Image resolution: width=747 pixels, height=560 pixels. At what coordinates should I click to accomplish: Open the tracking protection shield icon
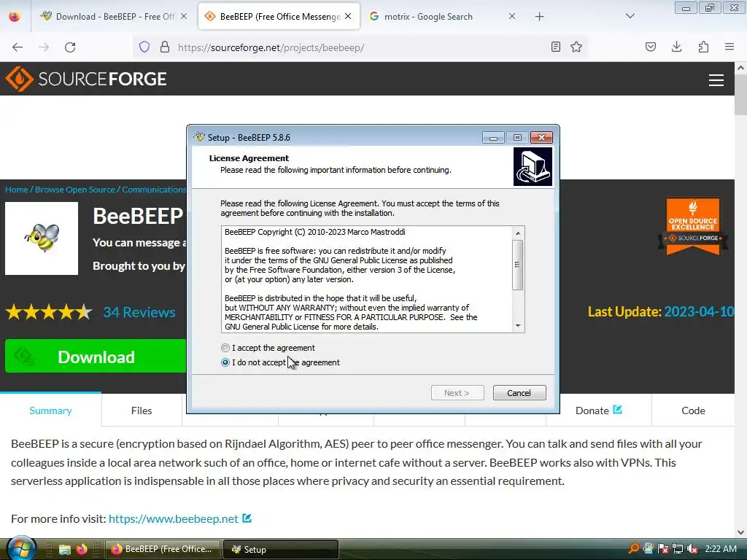144,47
